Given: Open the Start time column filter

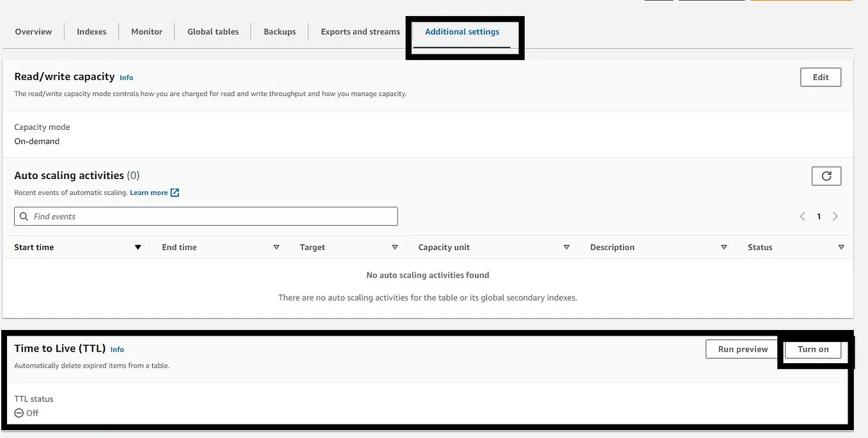Looking at the screenshot, I should pyautogui.click(x=137, y=247).
